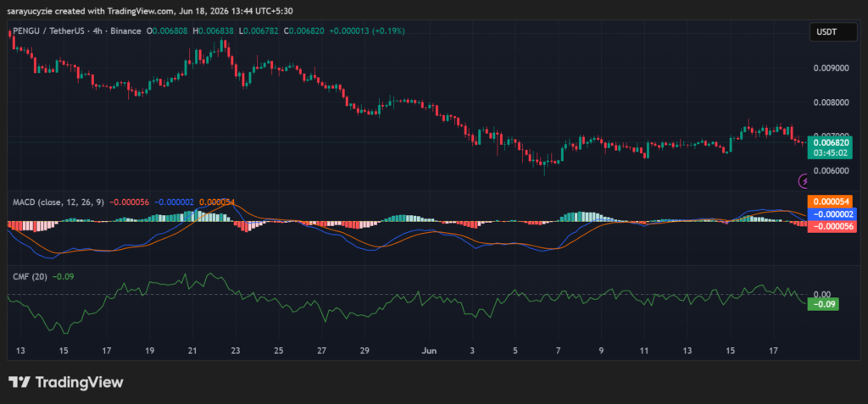Viewport: 868px width, 404px height.
Task: Click the high value H0.006838
Action: click(214, 31)
